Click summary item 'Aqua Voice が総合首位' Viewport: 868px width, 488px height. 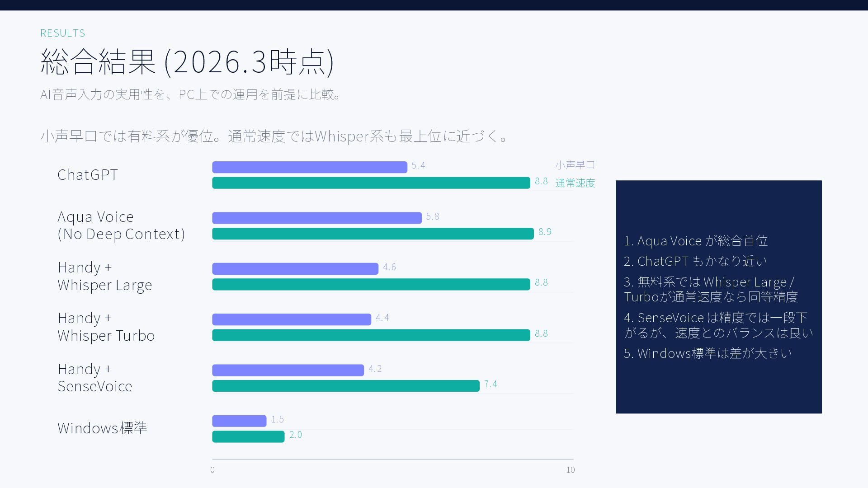click(696, 241)
